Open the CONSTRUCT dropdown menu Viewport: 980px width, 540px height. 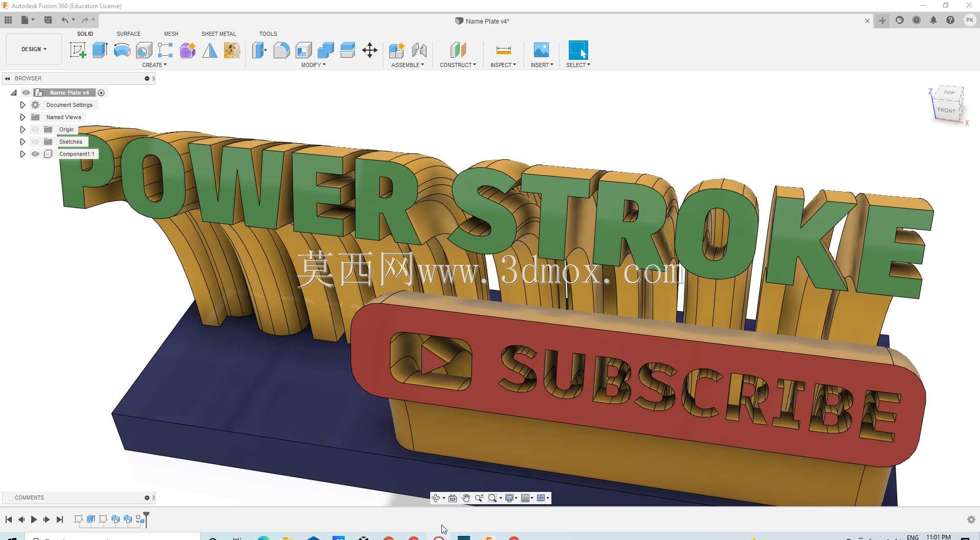click(458, 65)
